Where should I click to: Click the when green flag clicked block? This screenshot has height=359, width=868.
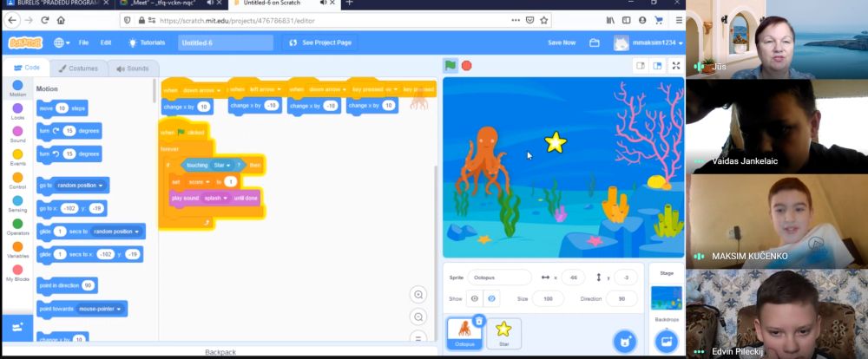pyautogui.click(x=184, y=132)
